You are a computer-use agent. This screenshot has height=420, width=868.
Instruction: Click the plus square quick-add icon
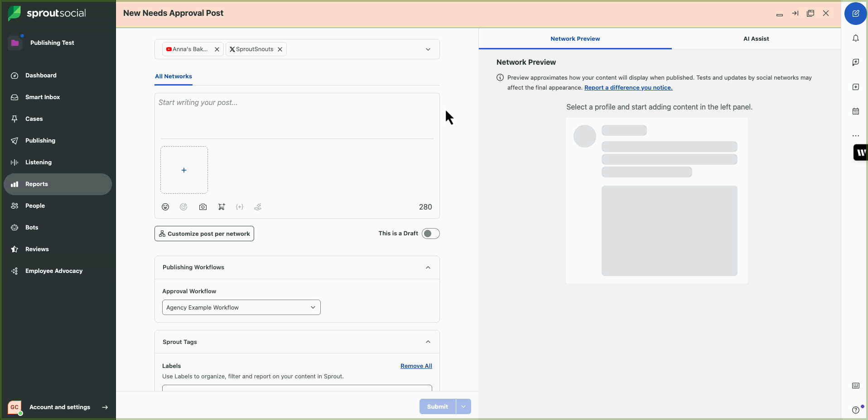[856, 87]
